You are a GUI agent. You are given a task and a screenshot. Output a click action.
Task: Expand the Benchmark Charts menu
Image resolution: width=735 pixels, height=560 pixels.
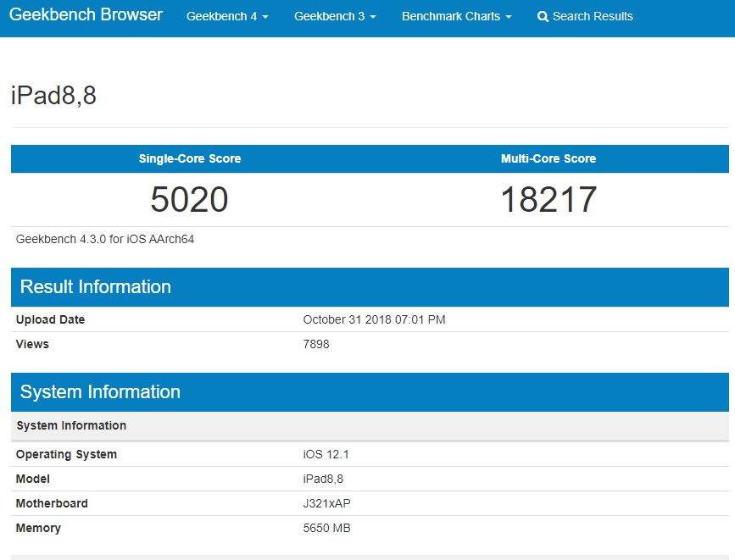457,16
